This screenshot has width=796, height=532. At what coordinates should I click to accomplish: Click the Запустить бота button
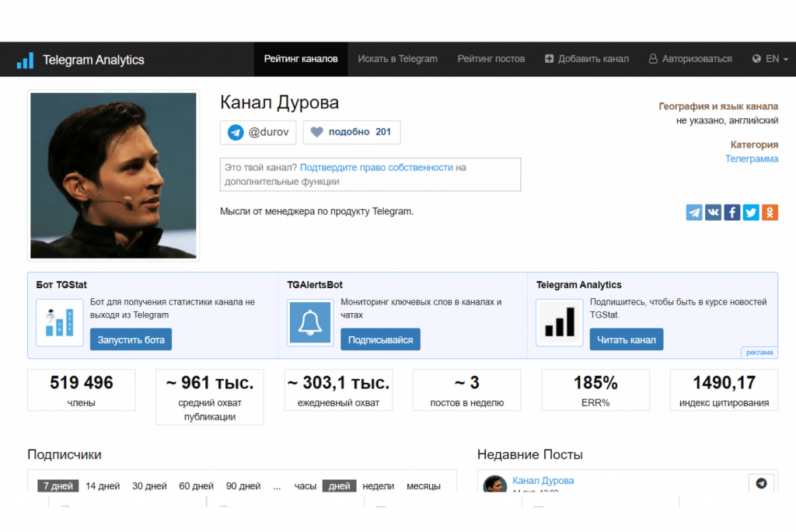pos(131,339)
